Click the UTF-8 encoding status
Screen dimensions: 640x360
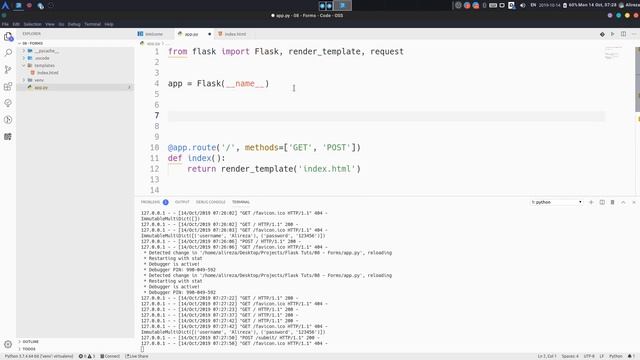pyautogui.click(x=589, y=356)
